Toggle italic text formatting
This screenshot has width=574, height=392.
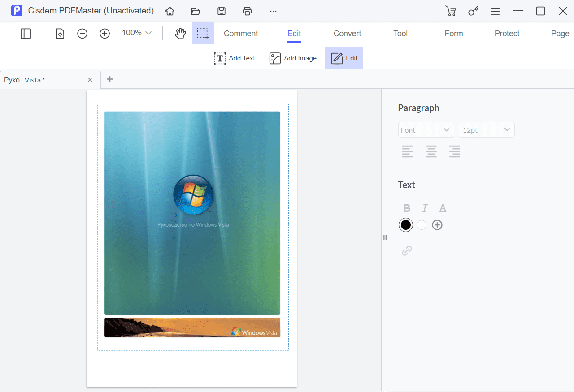[x=425, y=208]
